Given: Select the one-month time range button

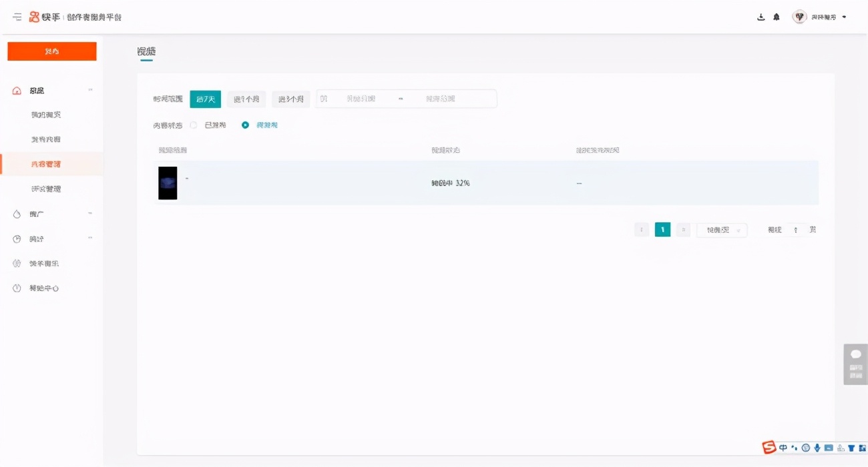Looking at the screenshot, I should click(246, 99).
